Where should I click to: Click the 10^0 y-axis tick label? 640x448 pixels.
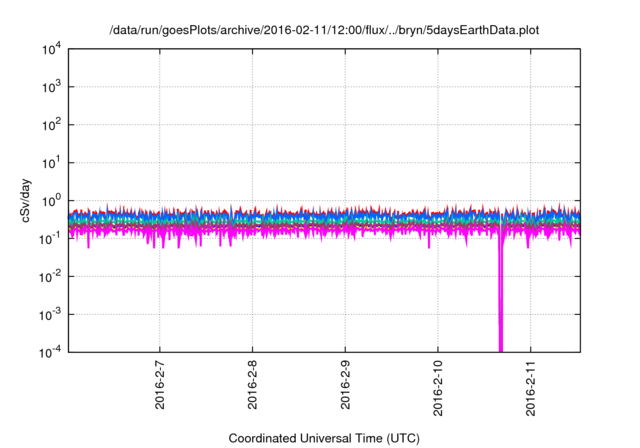tap(52, 201)
